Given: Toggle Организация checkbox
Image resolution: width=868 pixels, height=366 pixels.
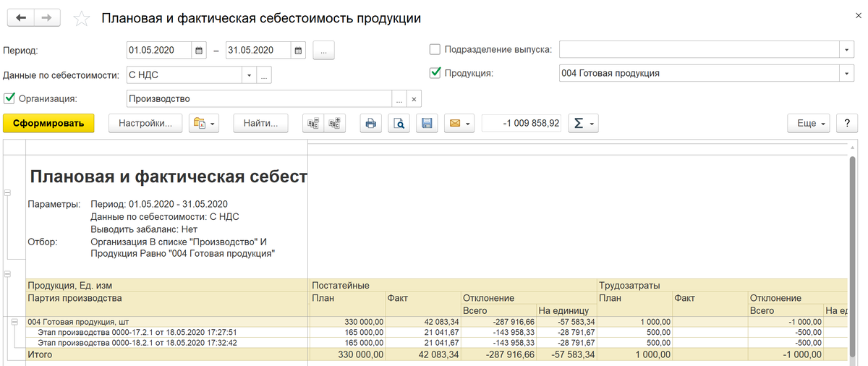Looking at the screenshot, I should 9,98.
